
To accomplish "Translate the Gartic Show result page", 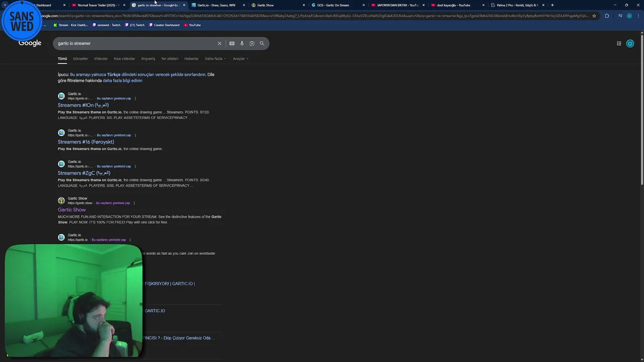I will tap(113, 203).
